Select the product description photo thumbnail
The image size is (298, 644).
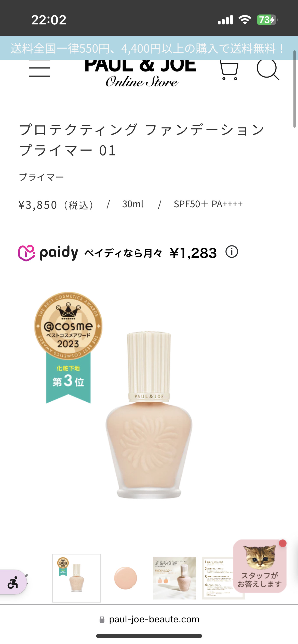(x=174, y=578)
